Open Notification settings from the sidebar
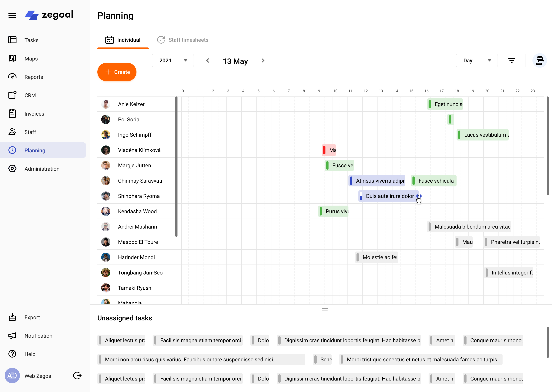The image size is (552, 392). pyautogui.click(x=38, y=336)
